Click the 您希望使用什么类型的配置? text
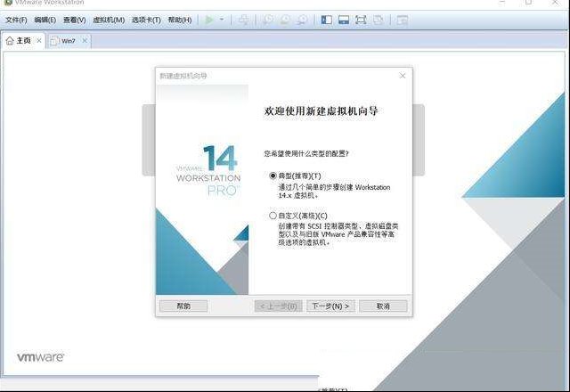The width and height of the screenshot is (570, 392). (x=306, y=153)
